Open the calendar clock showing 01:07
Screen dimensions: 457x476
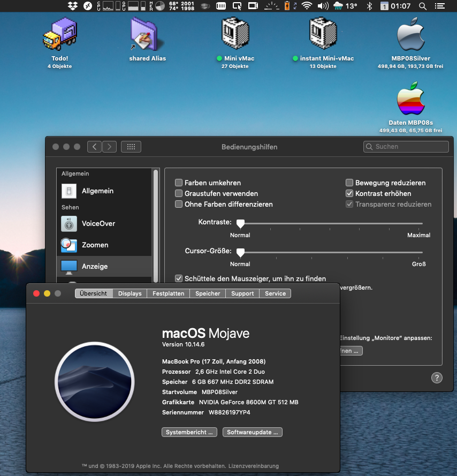point(395,6)
